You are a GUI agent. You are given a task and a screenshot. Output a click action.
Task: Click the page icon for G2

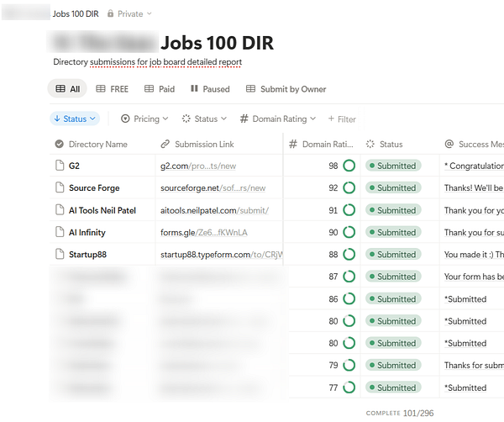[60, 166]
